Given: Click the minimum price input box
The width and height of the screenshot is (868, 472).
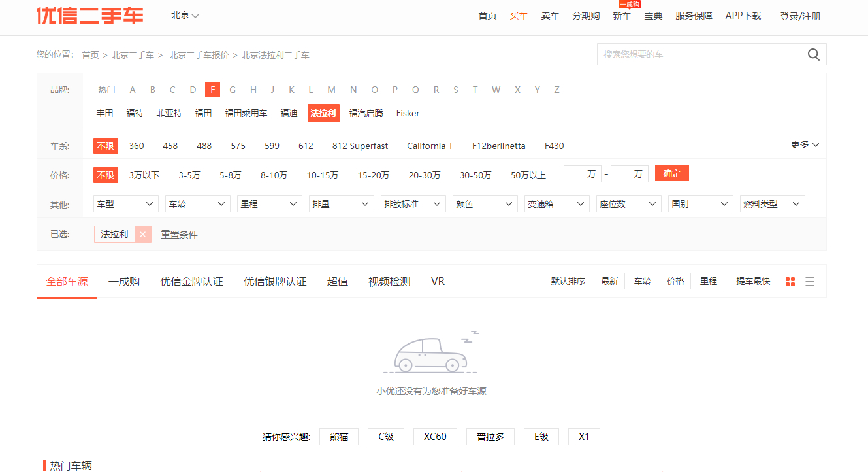Looking at the screenshot, I should (x=582, y=174).
